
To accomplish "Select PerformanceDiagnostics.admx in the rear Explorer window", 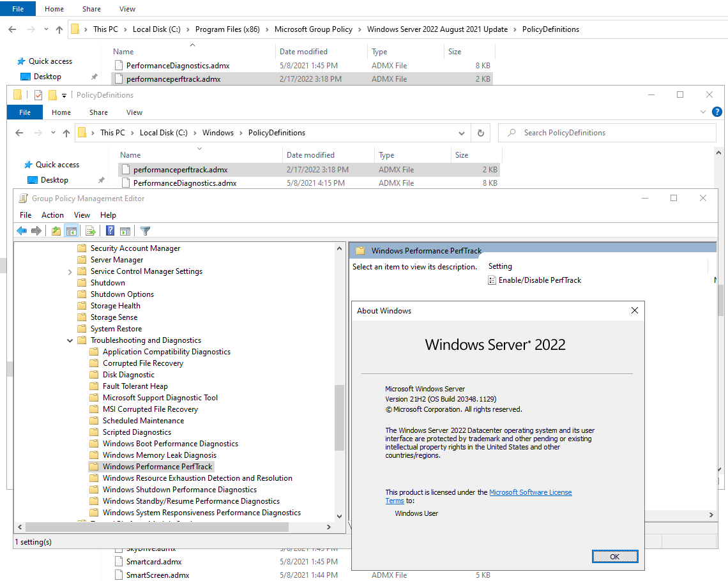I will click(x=178, y=65).
